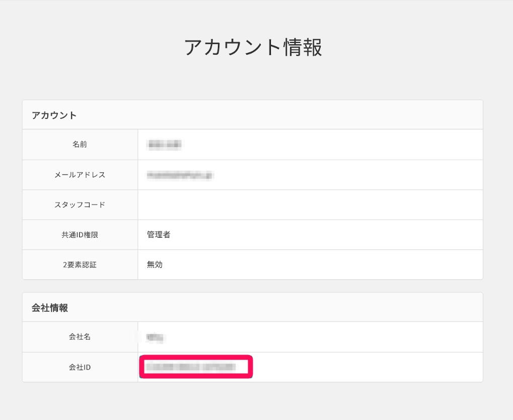Click the 会社ID row label
The height and width of the screenshot is (420, 513).
point(80,367)
